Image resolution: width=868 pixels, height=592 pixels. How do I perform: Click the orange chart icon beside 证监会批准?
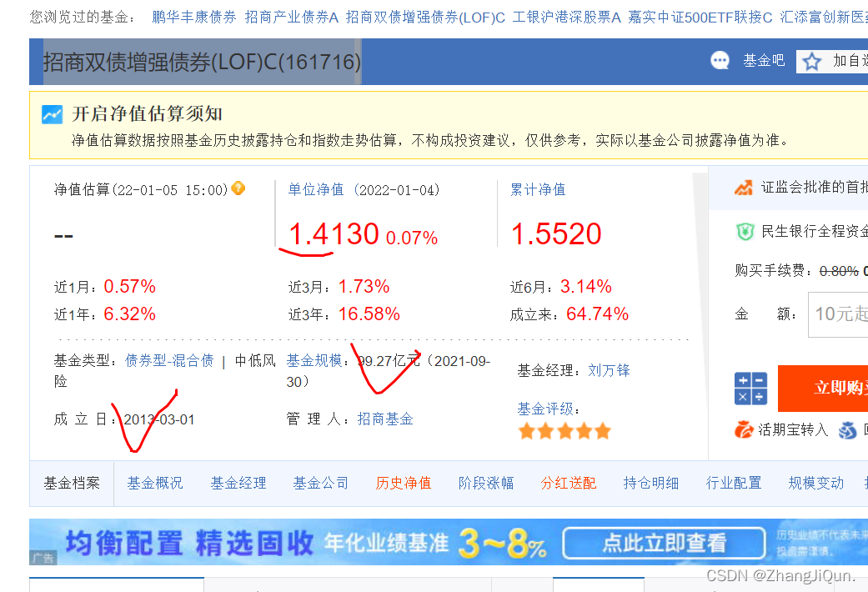pyautogui.click(x=744, y=188)
